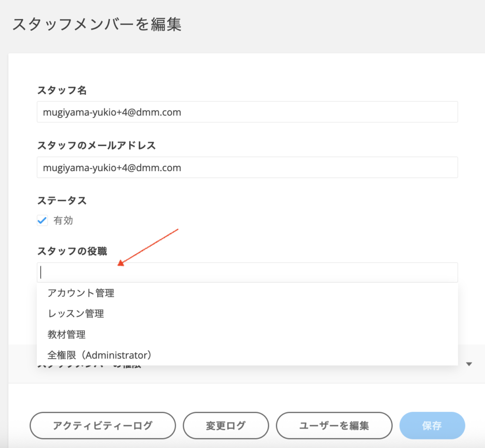
Task: Open the 変更ログ button
Action: pos(226,425)
